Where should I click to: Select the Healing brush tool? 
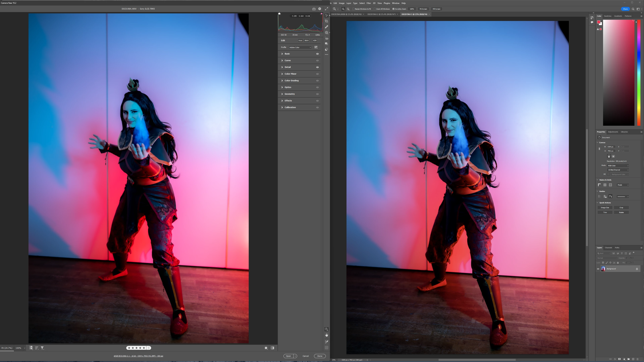[x=327, y=27]
